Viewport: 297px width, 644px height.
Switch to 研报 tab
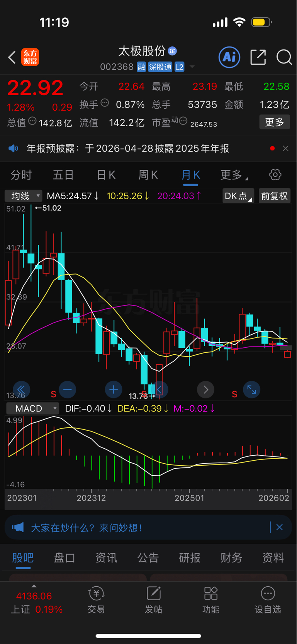coord(190,558)
